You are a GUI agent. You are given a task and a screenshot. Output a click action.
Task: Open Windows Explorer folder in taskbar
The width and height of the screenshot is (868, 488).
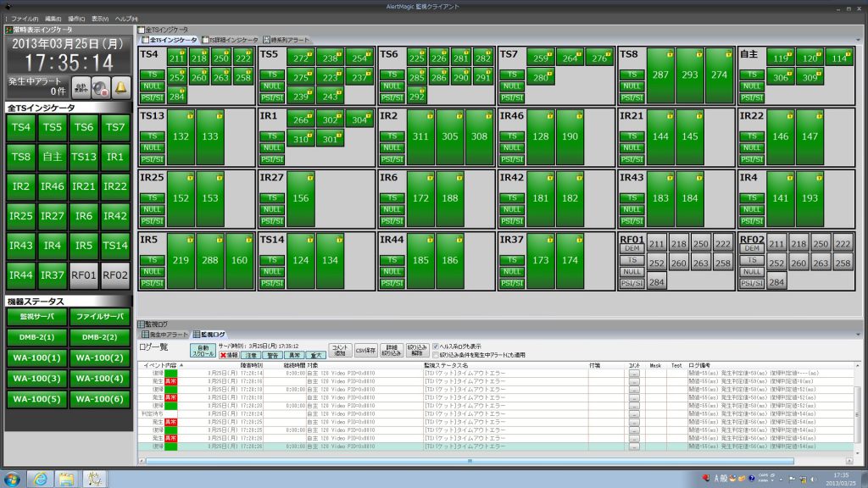point(66,479)
